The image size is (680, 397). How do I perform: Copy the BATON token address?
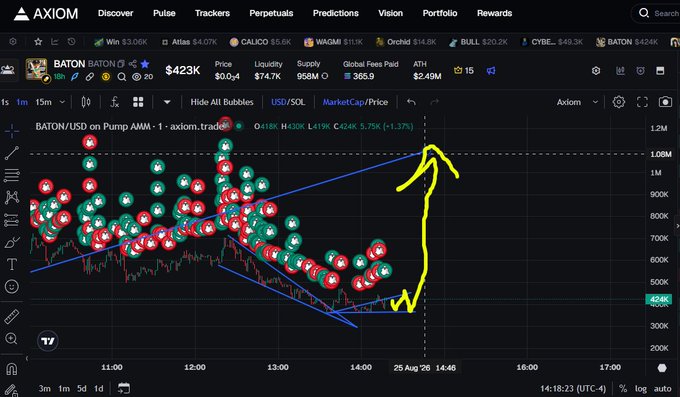pos(121,64)
